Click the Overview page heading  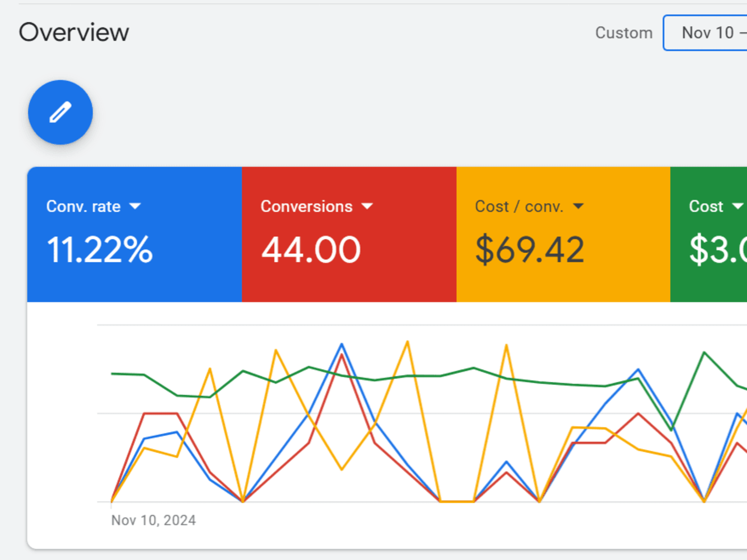tap(74, 33)
